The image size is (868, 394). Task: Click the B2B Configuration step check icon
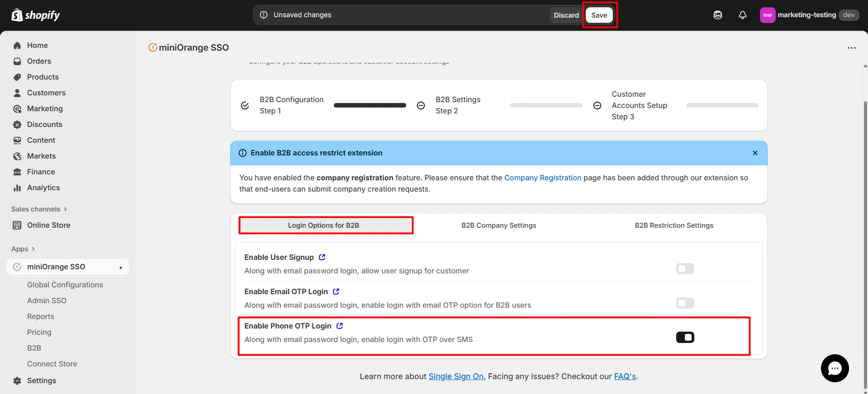pos(245,105)
